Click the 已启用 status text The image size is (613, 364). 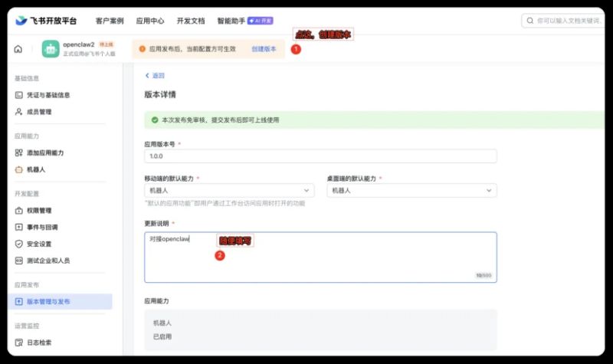pos(162,336)
